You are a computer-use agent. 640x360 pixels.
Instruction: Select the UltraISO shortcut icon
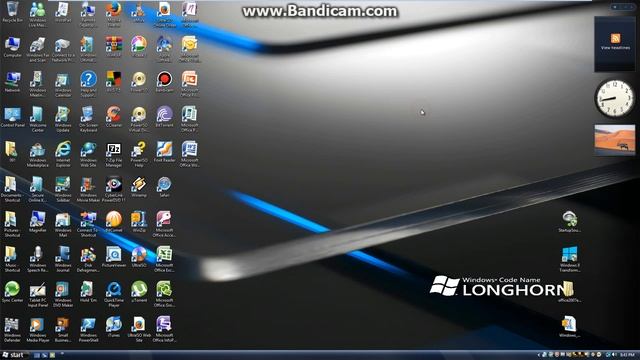(139, 257)
